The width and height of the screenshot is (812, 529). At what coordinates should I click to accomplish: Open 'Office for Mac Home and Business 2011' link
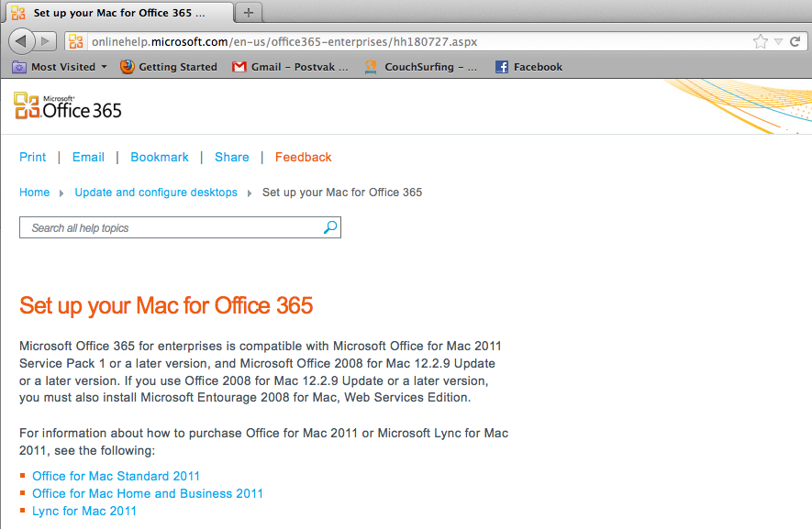[x=148, y=493]
